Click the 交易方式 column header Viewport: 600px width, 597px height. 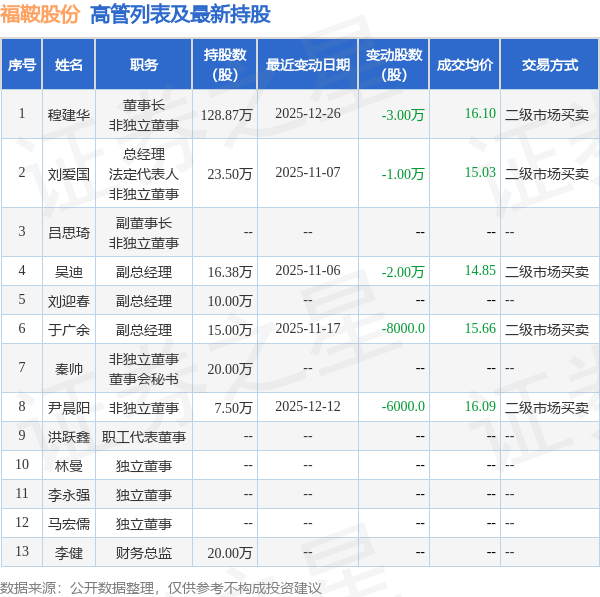pyautogui.click(x=549, y=64)
